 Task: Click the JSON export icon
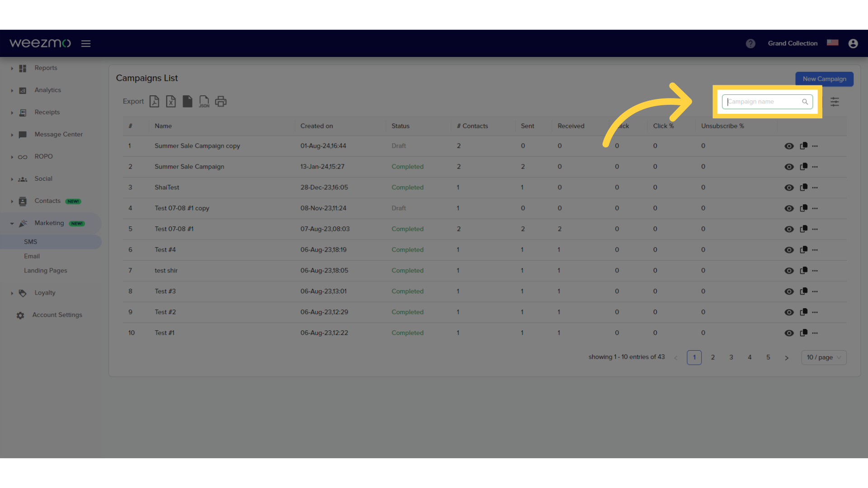click(x=204, y=101)
